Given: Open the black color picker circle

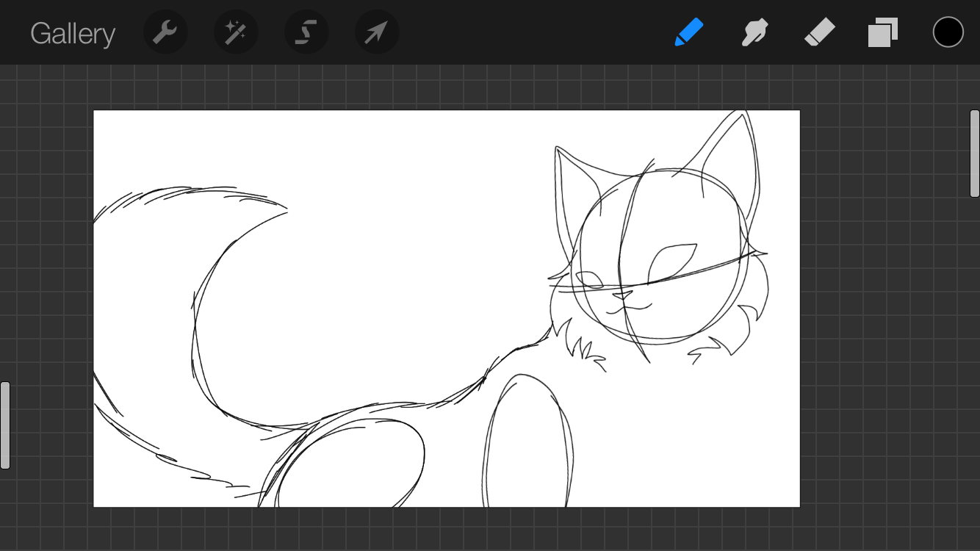Looking at the screenshot, I should point(948,32).
